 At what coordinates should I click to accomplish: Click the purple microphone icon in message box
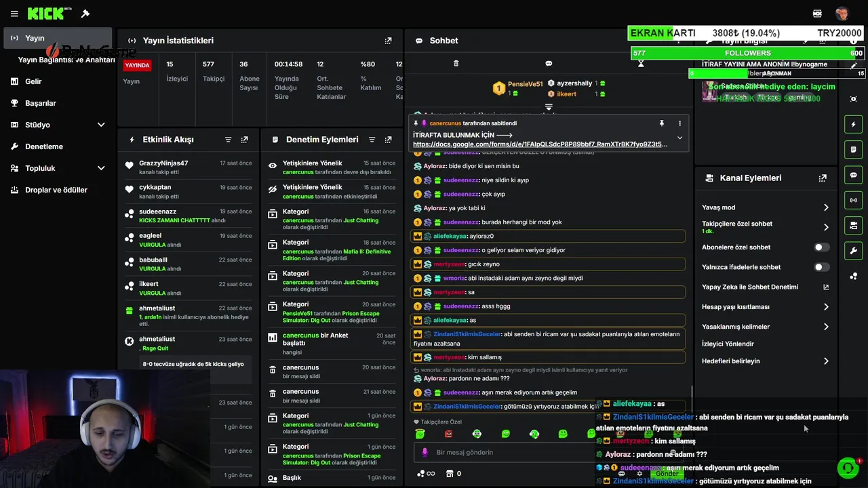click(425, 452)
